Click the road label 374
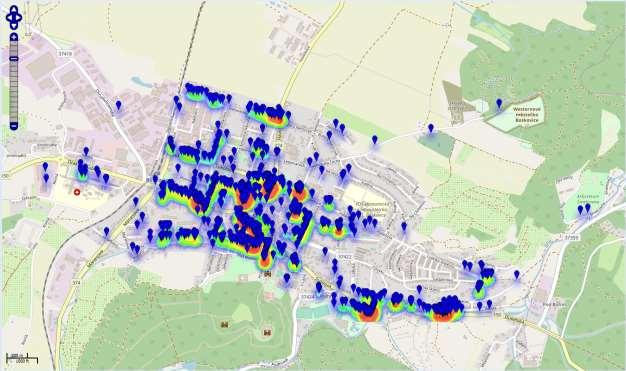 coord(76,282)
